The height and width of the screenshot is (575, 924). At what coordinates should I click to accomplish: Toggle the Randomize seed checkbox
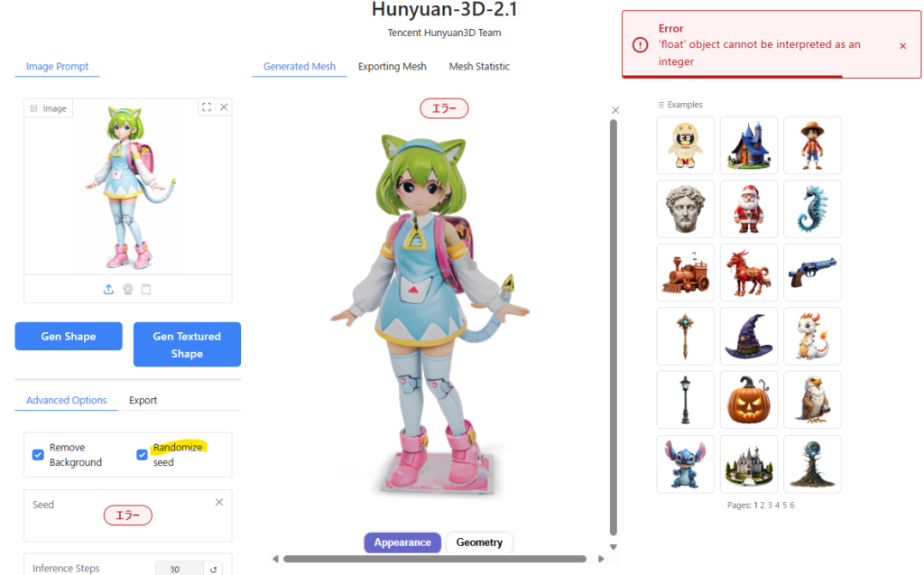coord(142,455)
